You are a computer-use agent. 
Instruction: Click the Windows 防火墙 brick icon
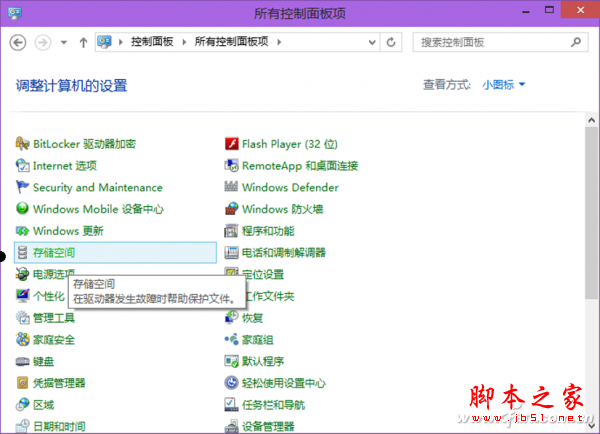232,209
